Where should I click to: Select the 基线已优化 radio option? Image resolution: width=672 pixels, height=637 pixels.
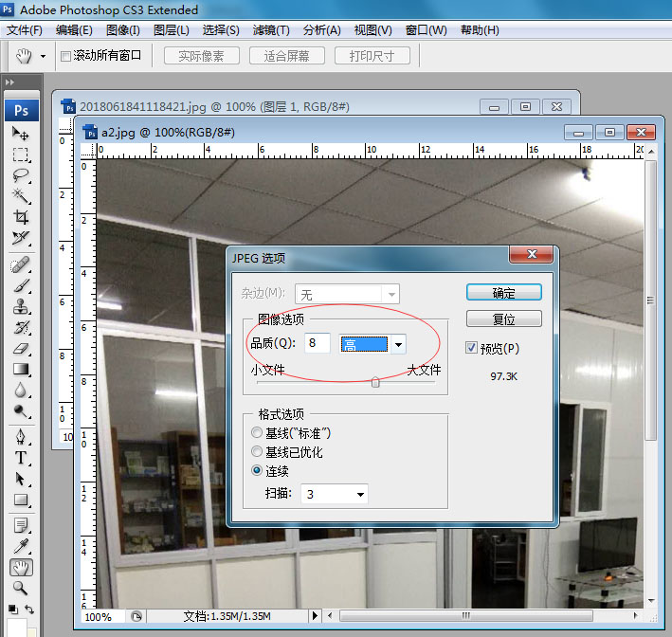[x=257, y=452]
